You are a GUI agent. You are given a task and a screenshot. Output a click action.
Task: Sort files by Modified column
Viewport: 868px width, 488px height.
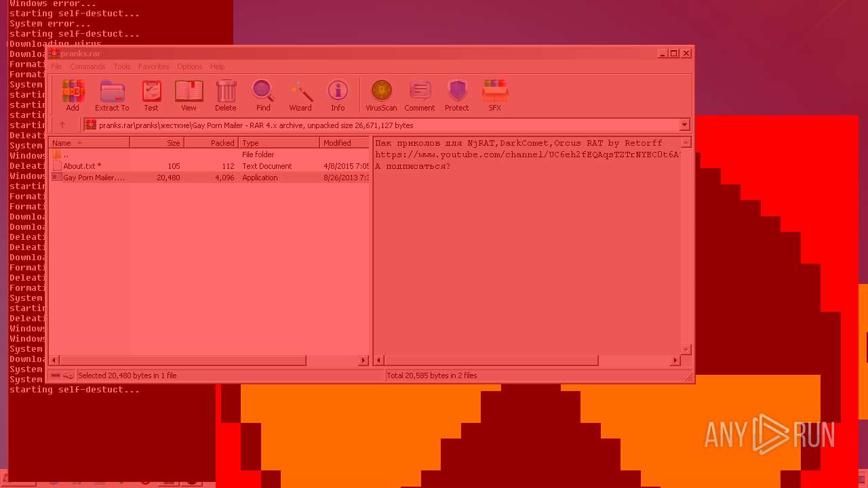coord(345,143)
